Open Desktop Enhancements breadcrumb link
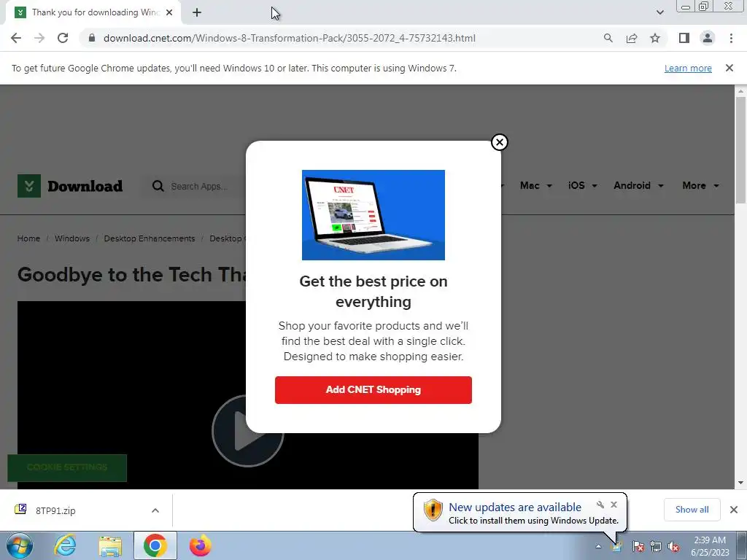Screen dimensions: 747x560 point(150,238)
